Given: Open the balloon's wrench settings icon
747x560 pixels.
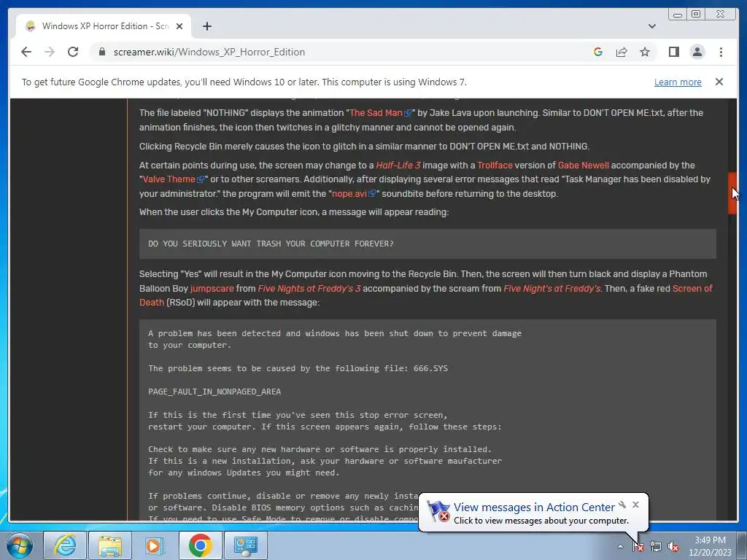Looking at the screenshot, I should (622, 505).
